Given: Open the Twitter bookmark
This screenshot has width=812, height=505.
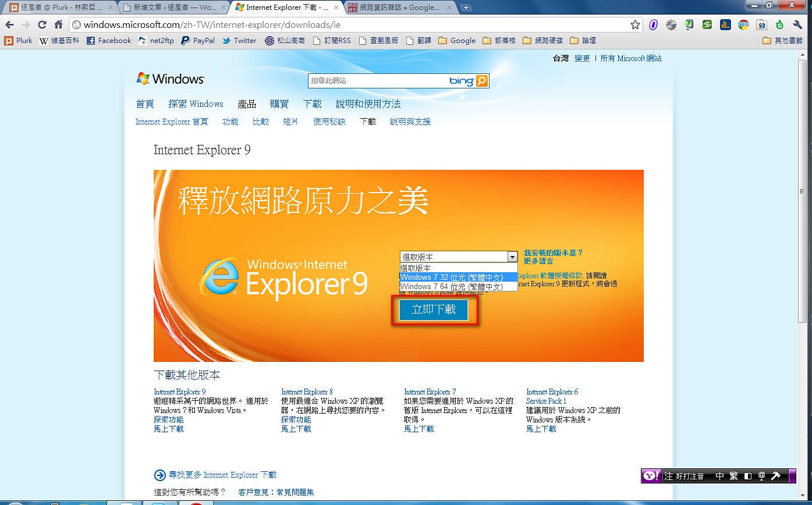Looking at the screenshot, I should pos(239,41).
